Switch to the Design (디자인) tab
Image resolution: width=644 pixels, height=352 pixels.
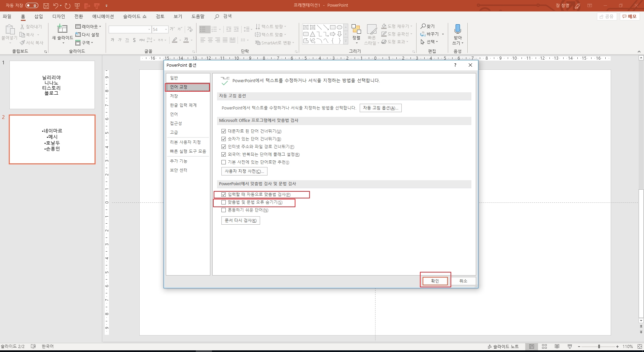tap(59, 17)
